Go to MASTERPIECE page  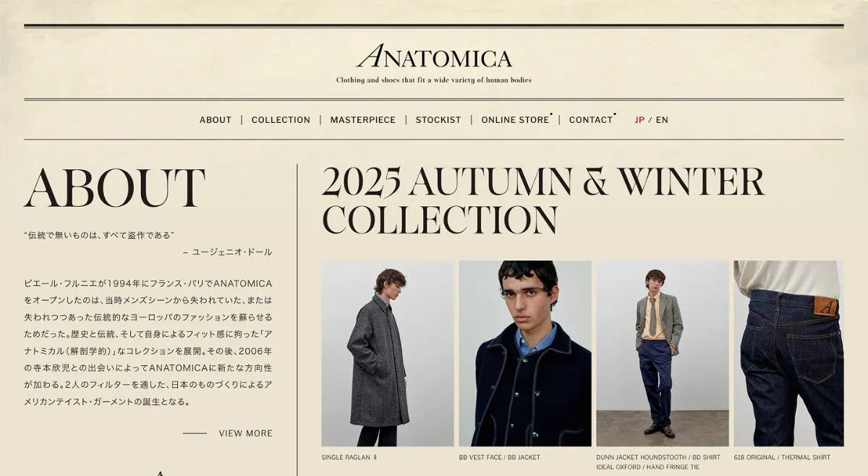tap(363, 120)
